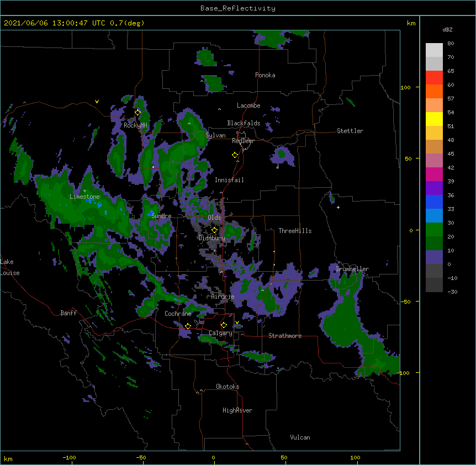The height and width of the screenshot is (465, 476).
Task: Click the Stettler city label
Action: pyautogui.click(x=350, y=131)
